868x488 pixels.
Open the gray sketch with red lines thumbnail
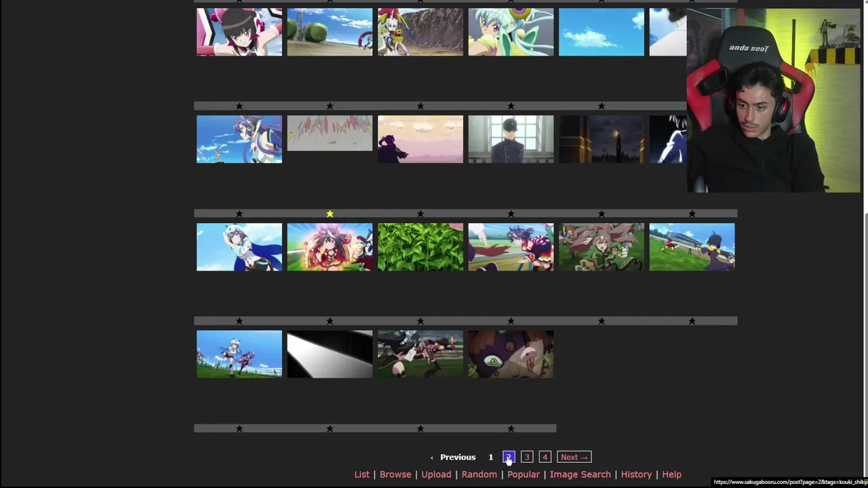click(x=330, y=133)
